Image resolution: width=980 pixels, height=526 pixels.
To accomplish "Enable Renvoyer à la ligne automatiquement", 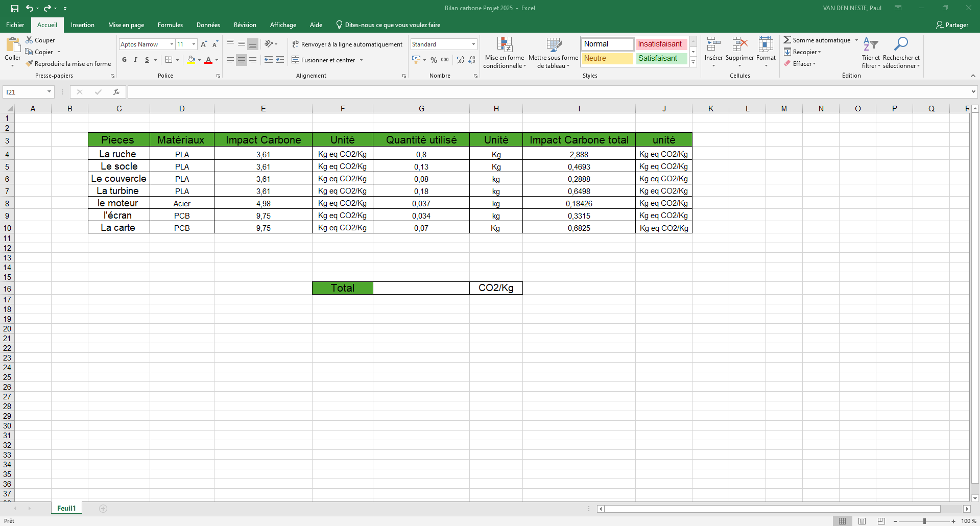I will 347,44.
